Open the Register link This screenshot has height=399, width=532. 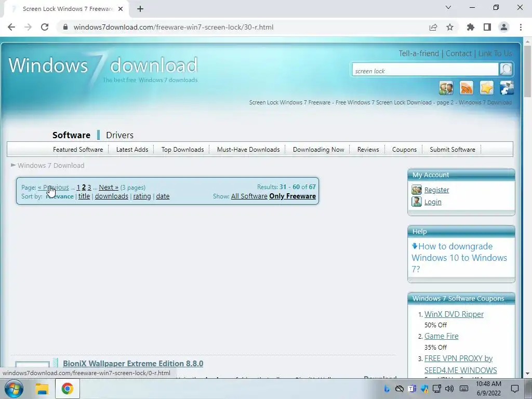[436, 190]
